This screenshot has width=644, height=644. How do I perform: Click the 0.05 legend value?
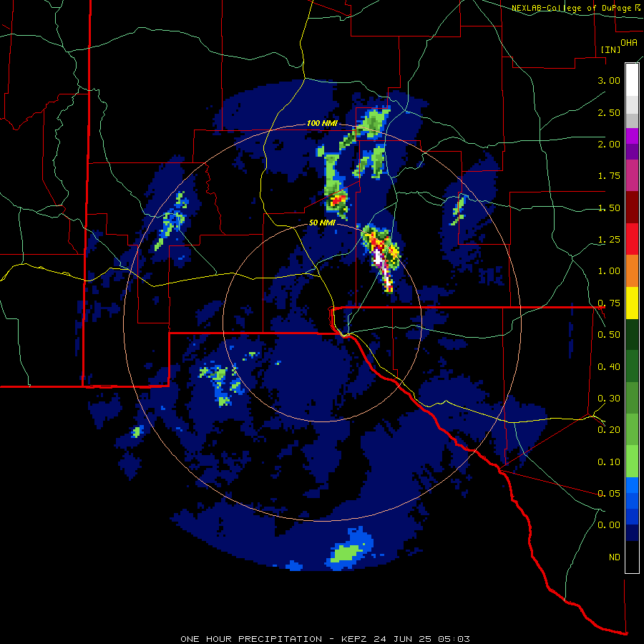click(x=609, y=493)
